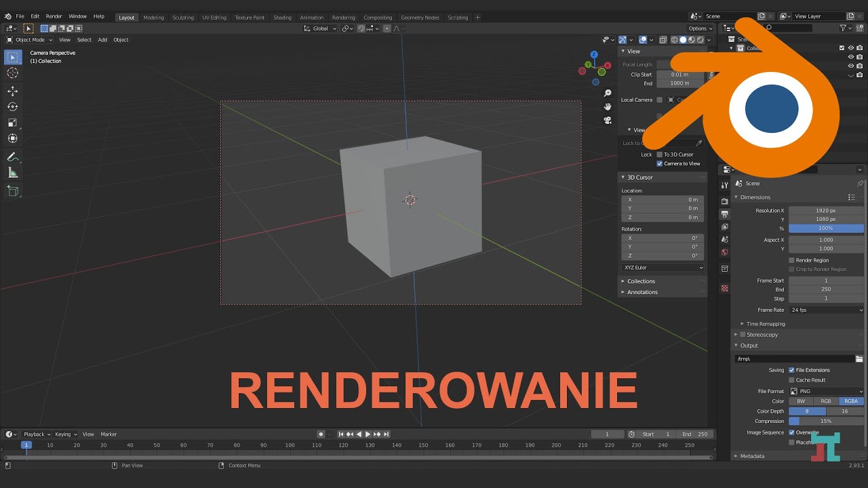868x488 pixels.
Task: Open the File Format PNG dropdown
Action: (827, 391)
